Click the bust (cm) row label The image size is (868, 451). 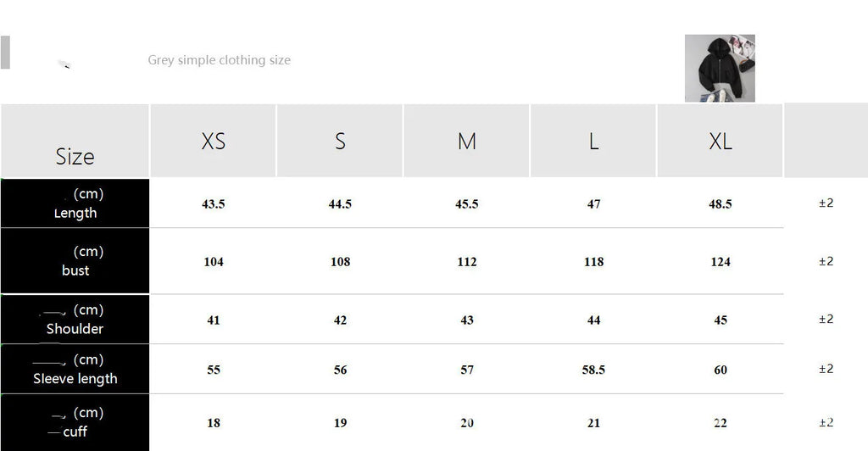(x=75, y=261)
